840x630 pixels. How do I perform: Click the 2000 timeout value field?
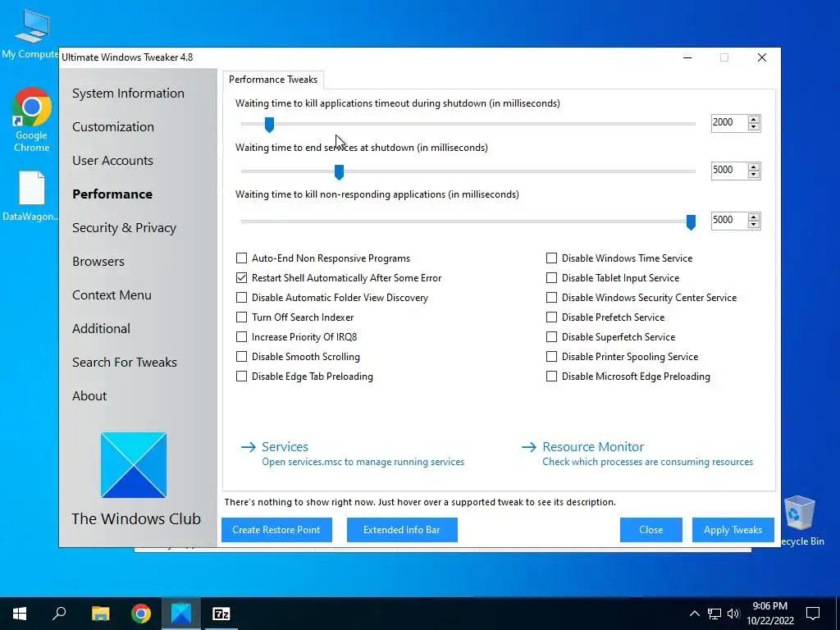coord(729,123)
